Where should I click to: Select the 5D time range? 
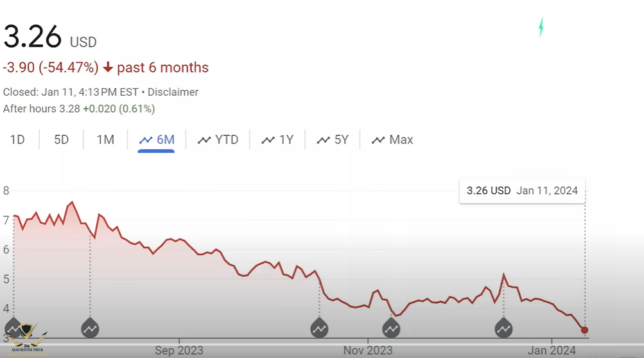pos(61,139)
